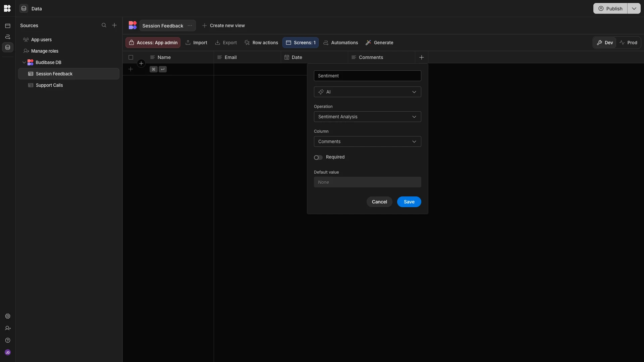Screen dimensions: 644x362
Task: Toggle the Required switch
Action: coord(318,158)
